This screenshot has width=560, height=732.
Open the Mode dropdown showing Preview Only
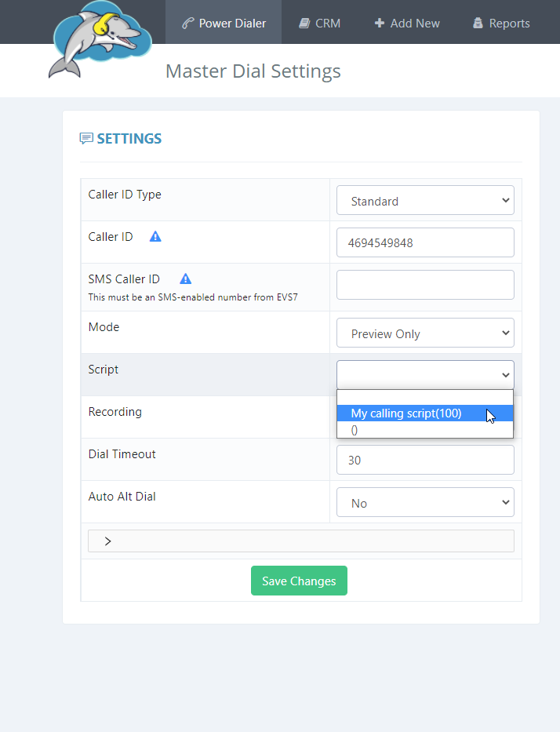(x=425, y=333)
